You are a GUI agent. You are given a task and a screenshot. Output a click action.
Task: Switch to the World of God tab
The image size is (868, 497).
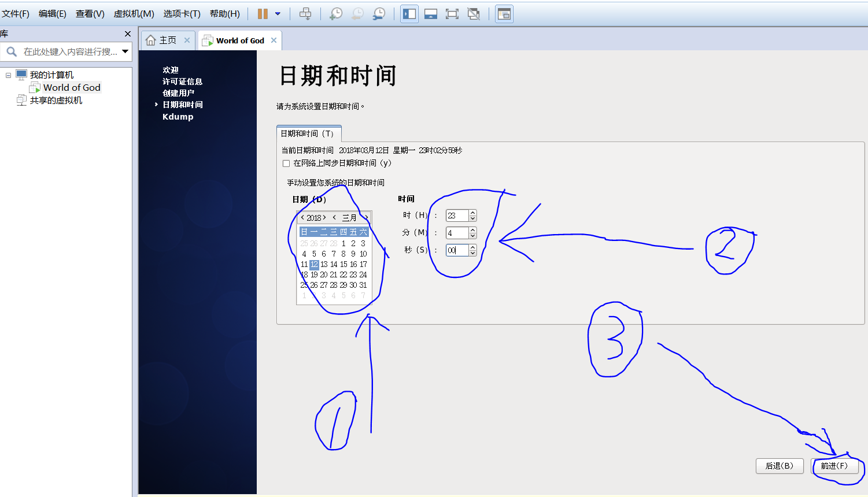(240, 40)
